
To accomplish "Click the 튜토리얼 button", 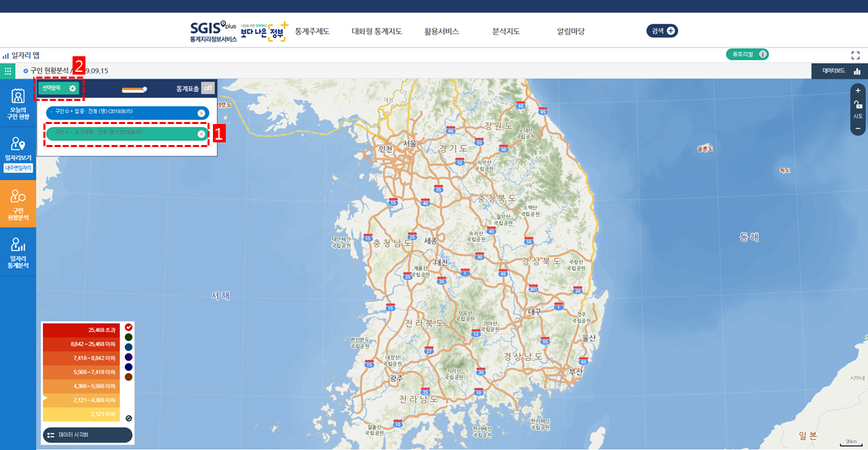I will pyautogui.click(x=747, y=54).
